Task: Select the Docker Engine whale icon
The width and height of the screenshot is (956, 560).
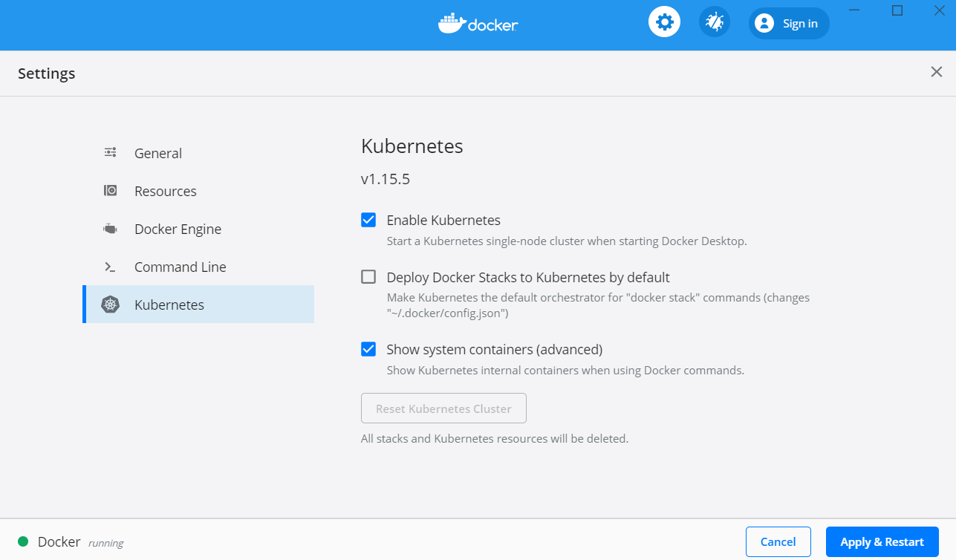Action: (x=110, y=228)
